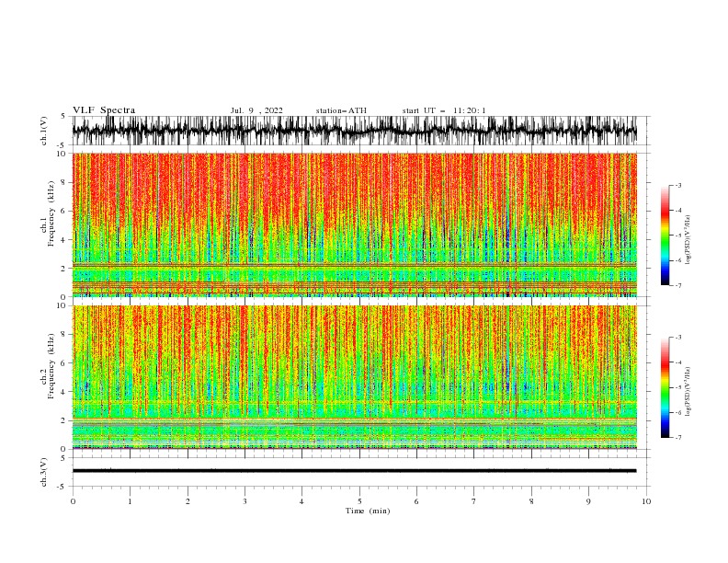Viewport: 728px width, 563px height.
Task: Click time-axis tick label "5"
Action: [x=359, y=501]
